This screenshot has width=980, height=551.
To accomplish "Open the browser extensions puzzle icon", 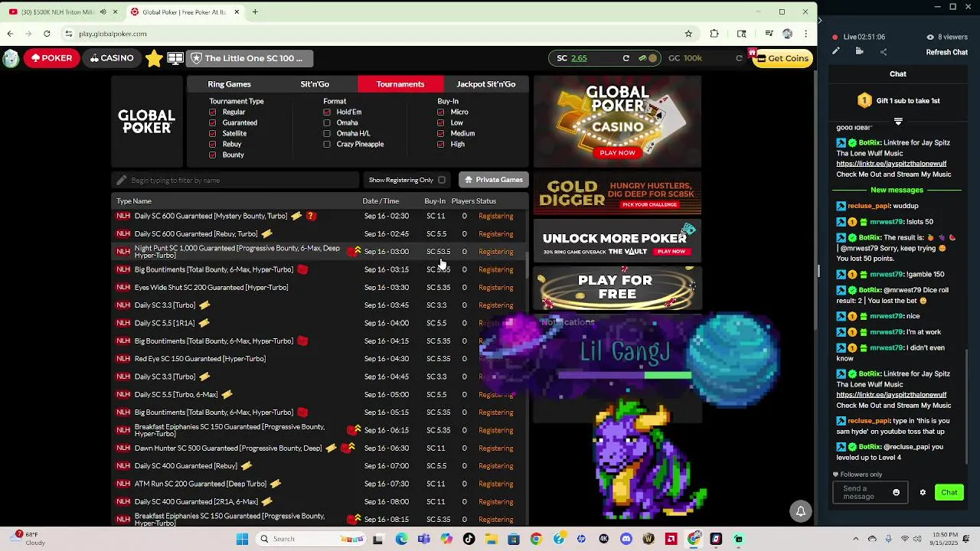I will tap(714, 34).
